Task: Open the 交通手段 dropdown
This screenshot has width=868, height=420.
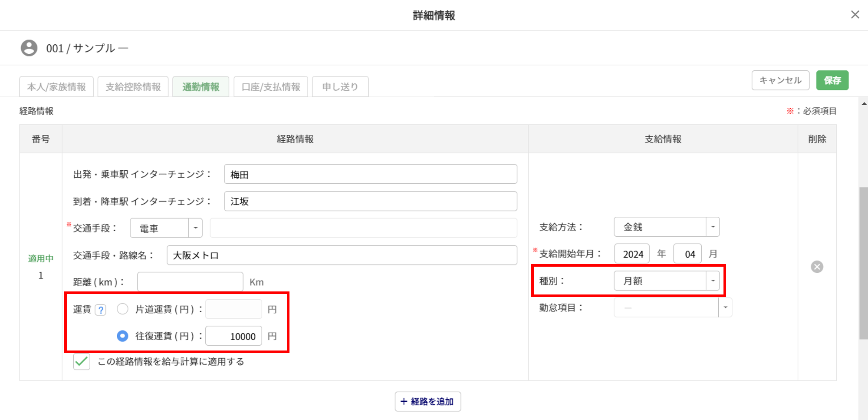Action: pos(195,228)
